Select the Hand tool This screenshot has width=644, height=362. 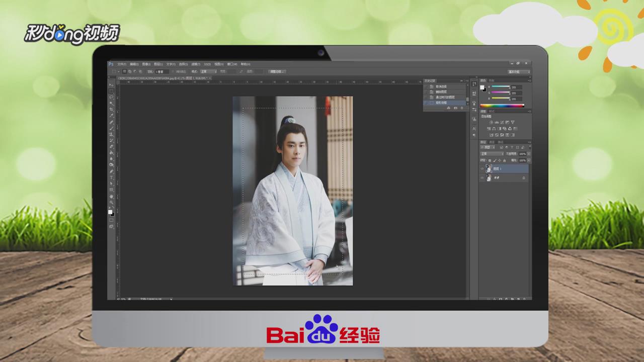[111, 196]
